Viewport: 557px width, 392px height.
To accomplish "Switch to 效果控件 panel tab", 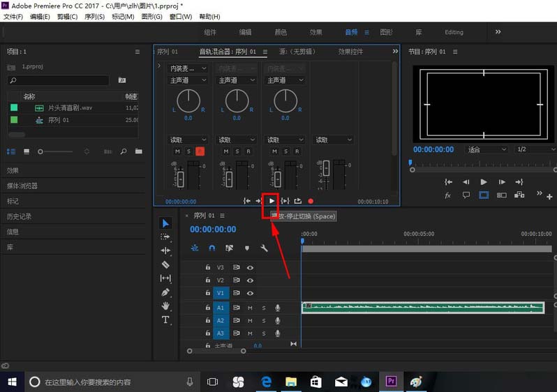I will click(x=350, y=52).
